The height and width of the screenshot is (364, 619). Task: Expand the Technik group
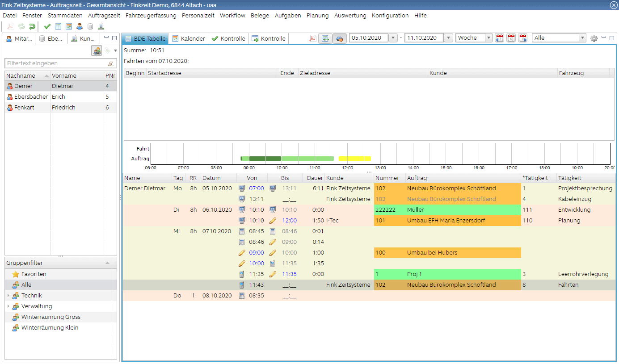(8, 296)
